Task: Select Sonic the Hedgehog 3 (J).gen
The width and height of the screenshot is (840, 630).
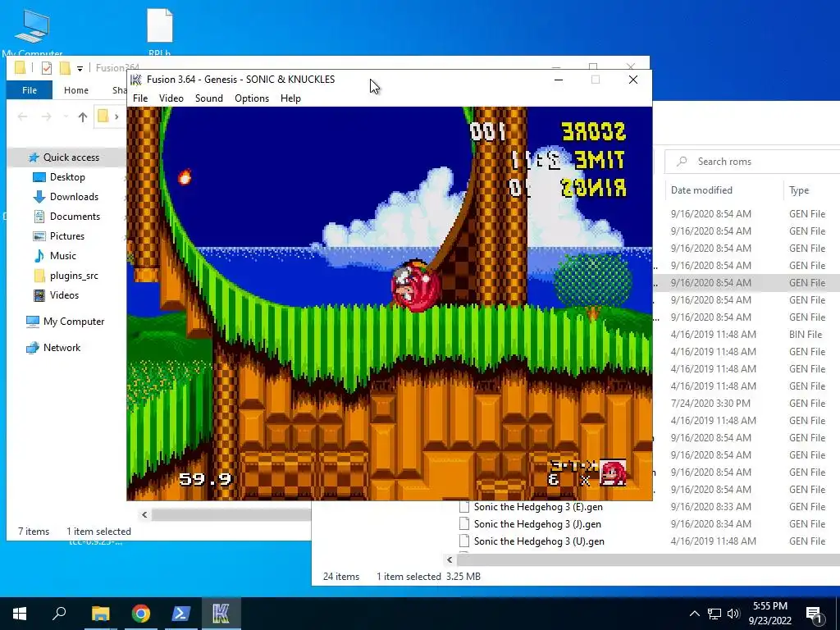Action: click(x=537, y=524)
